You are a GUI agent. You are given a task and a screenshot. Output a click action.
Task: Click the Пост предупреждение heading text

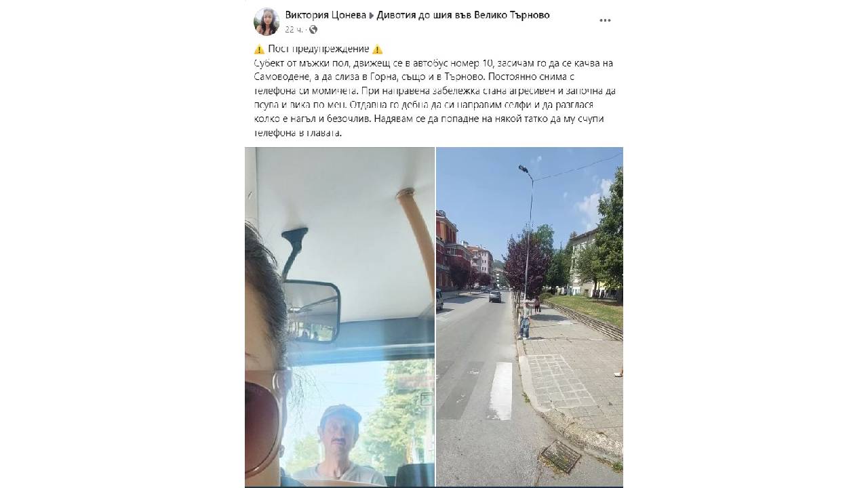[319, 49]
